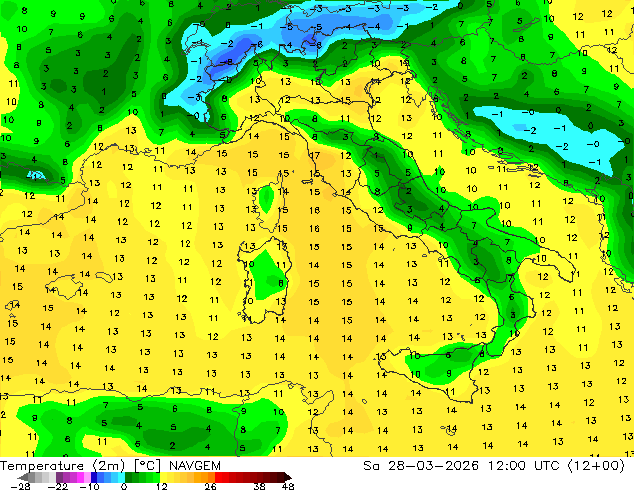
Task: Click the "(12+00)" forecast offset label
Action: pos(596,466)
